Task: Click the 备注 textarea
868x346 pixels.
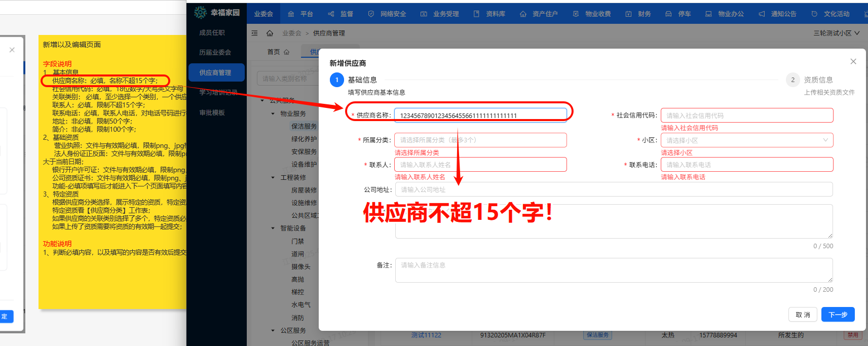Action: coord(614,270)
